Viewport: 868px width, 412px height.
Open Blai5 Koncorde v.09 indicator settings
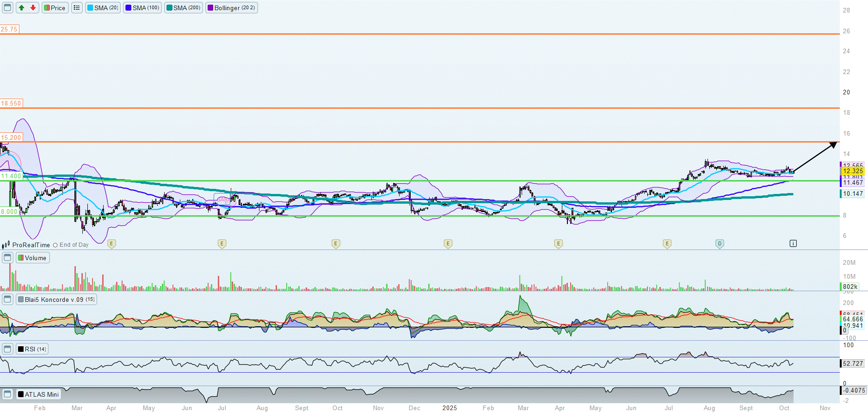pos(56,300)
